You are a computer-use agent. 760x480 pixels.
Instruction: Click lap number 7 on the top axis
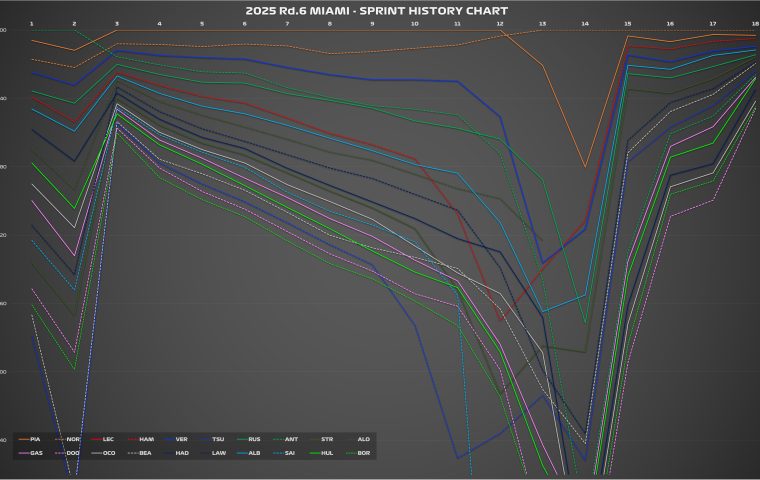[x=287, y=24]
